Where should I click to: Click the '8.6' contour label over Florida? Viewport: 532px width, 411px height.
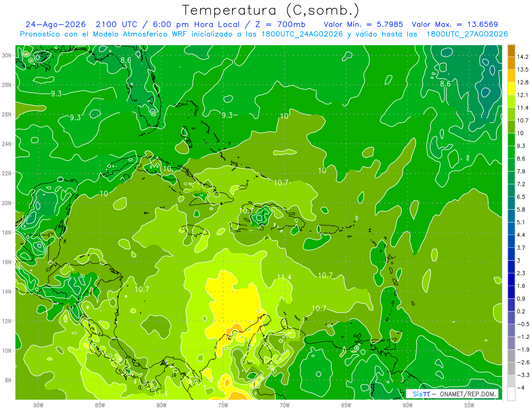(x=126, y=60)
